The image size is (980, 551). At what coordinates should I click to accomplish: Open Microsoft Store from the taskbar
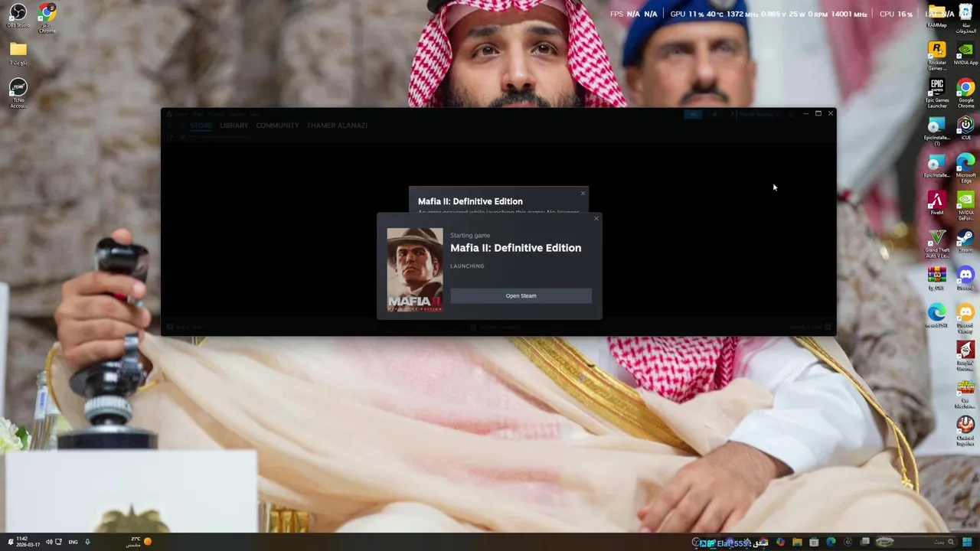814,542
